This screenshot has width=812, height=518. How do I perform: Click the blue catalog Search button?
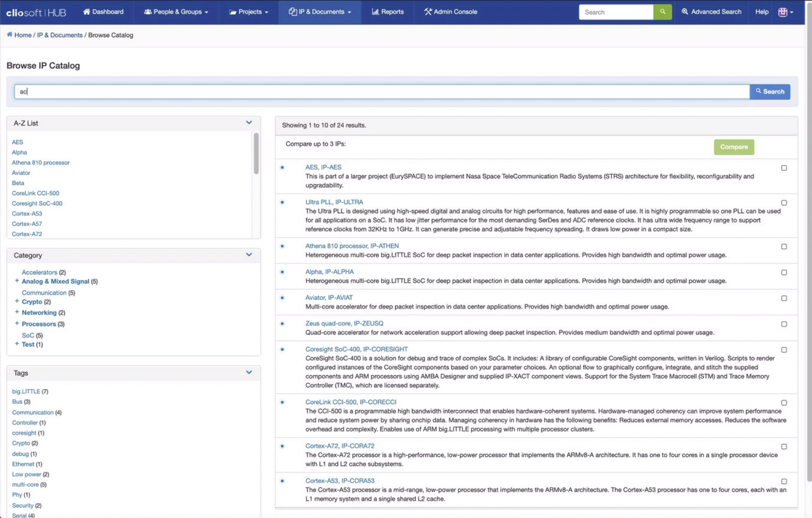coord(770,92)
